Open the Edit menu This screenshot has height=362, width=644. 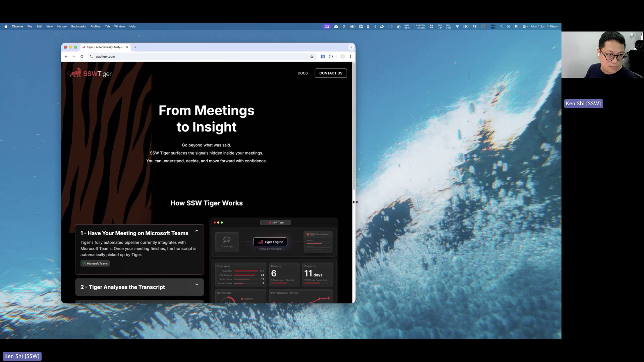click(x=39, y=26)
